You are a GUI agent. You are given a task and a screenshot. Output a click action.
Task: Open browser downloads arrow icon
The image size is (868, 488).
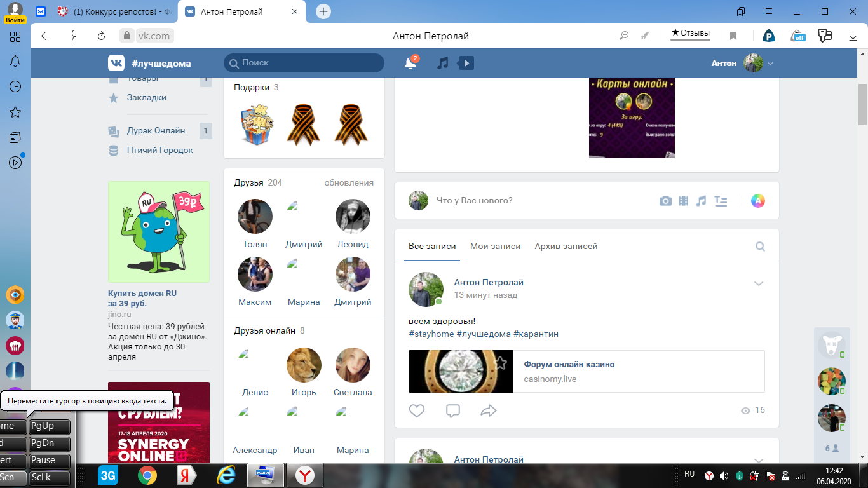tap(853, 36)
